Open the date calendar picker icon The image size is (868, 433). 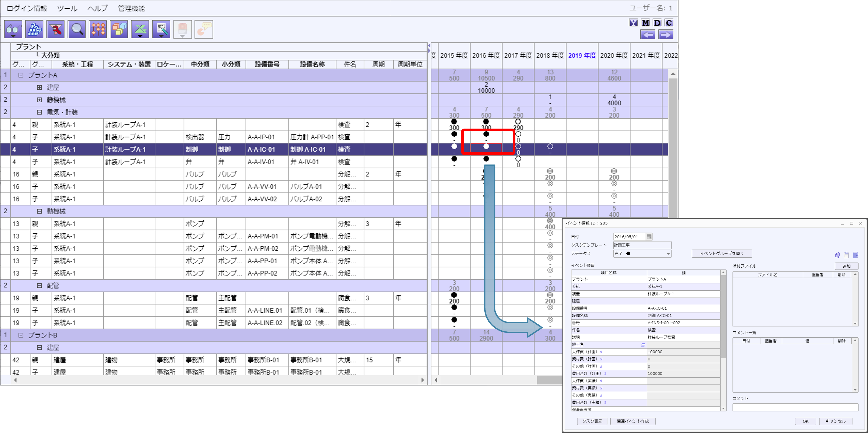(x=649, y=237)
